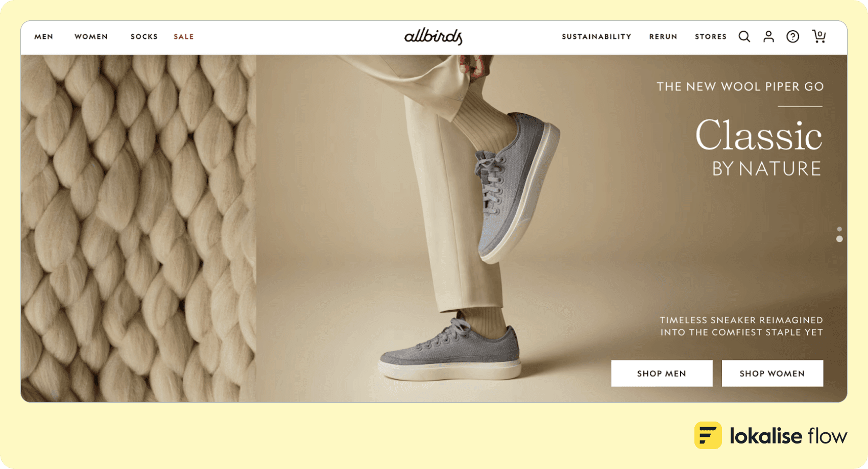868x469 pixels.
Task: Click the allbirds logo
Action: [433, 37]
